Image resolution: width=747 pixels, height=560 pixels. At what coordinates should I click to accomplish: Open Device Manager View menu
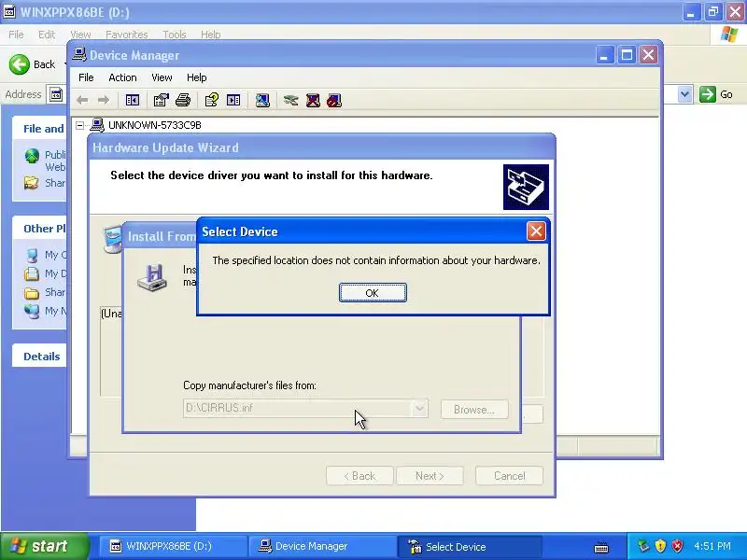pyautogui.click(x=162, y=77)
